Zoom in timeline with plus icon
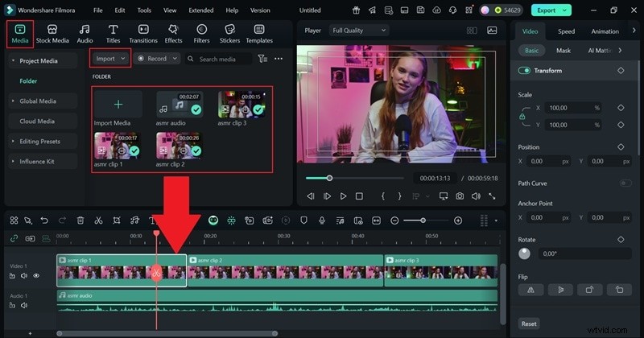The image size is (644, 338). click(458, 221)
